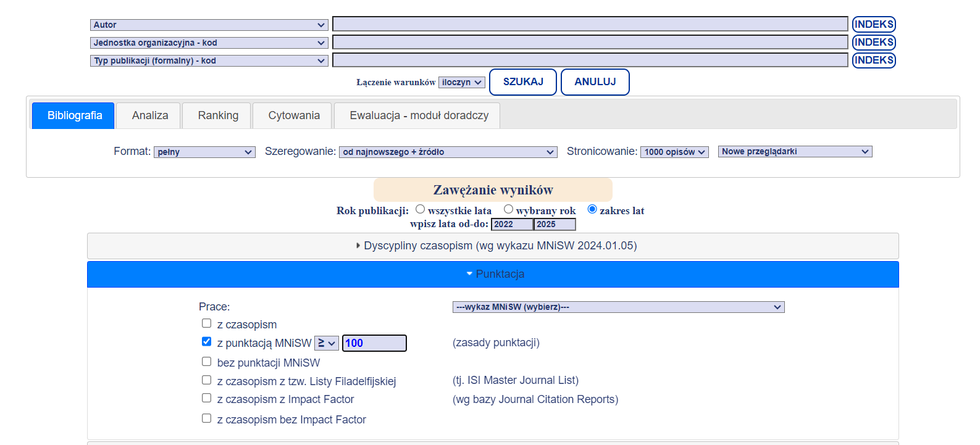The height and width of the screenshot is (445, 980).
Task: Collapse the Punktacja section header
Action: (x=493, y=275)
